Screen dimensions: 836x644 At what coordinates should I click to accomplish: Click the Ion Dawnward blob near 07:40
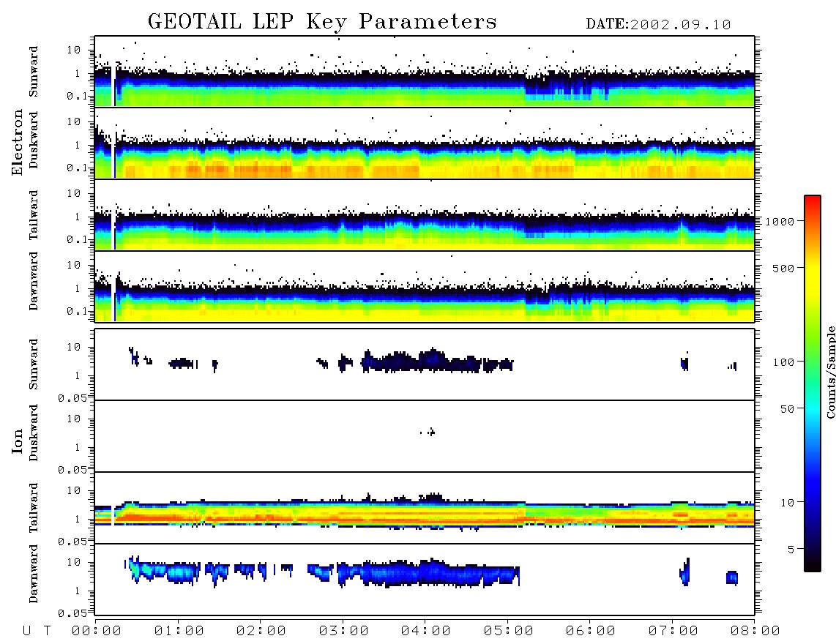[x=732, y=577]
